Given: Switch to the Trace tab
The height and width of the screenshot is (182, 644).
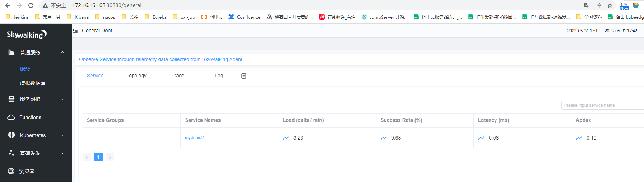Looking at the screenshot, I should [178, 76].
